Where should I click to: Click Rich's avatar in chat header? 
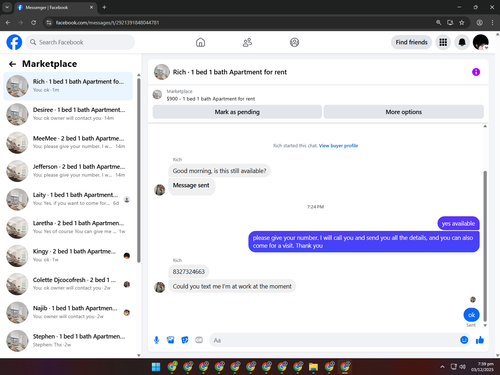pyautogui.click(x=162, y=72)
